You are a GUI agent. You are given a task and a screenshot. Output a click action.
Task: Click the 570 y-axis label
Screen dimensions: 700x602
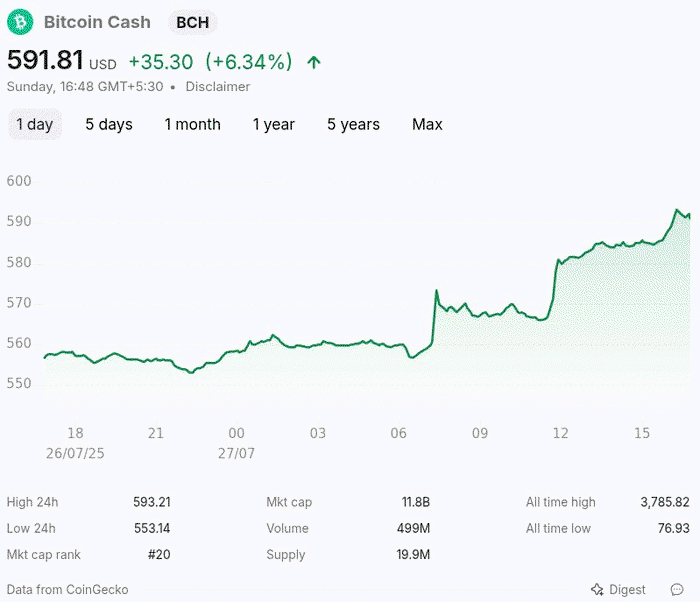point(19,303)
